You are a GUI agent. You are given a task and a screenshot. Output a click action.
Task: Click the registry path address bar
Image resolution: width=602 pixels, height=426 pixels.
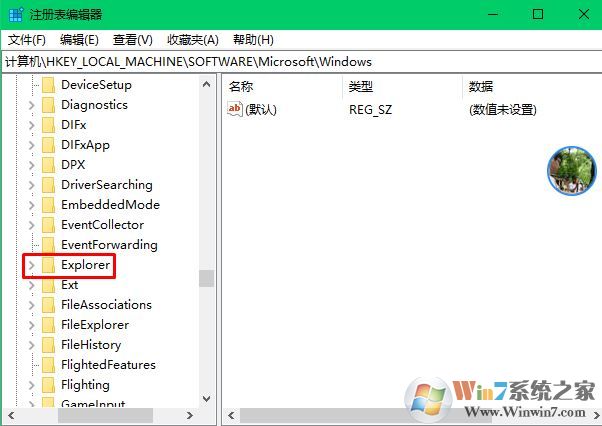point(302,62)
